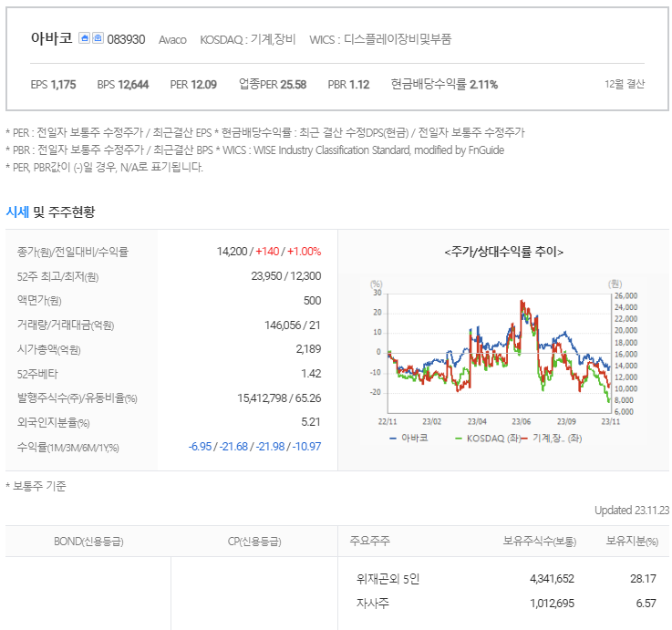The image size is (672, 630).
Task: Click the Updated 23.11.23 timestamp
Action: tap(632, 510)
